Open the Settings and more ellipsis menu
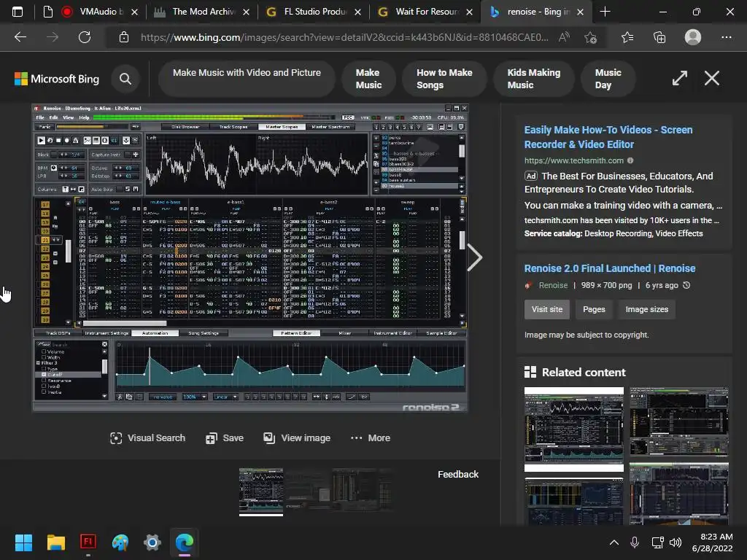This screenshot has height=560, width=747. pyautogui.click(x=727, y=37)
